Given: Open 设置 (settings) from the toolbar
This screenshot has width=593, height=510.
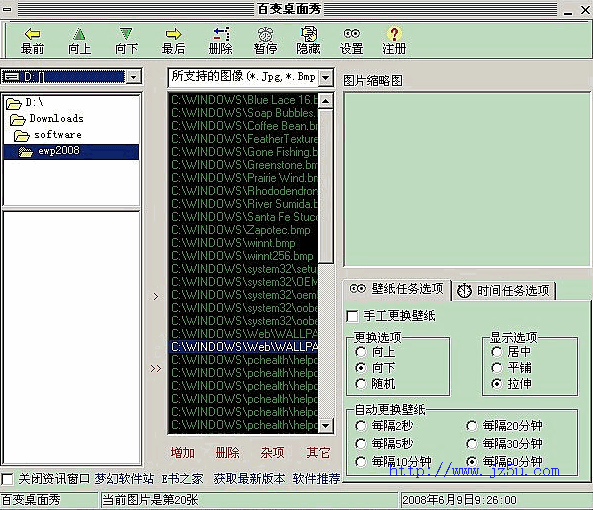Looking at the screenshot, I should [x=351, y=41].
